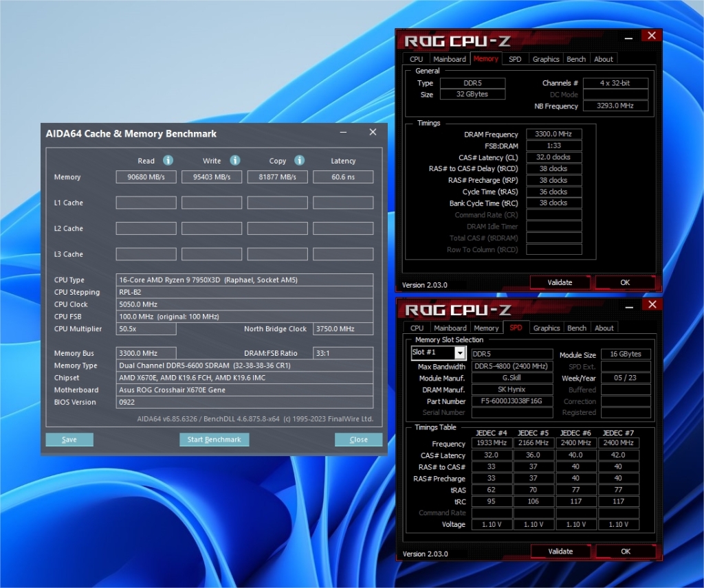
Task: Close the AIDA64 benchmark window with X
Action: click(x=373, y=133)
